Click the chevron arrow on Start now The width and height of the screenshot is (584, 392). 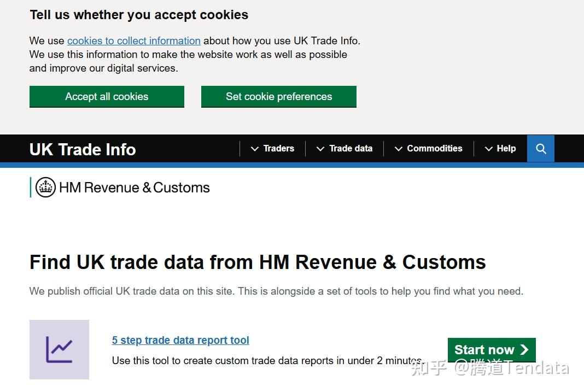tap(524, 350)
